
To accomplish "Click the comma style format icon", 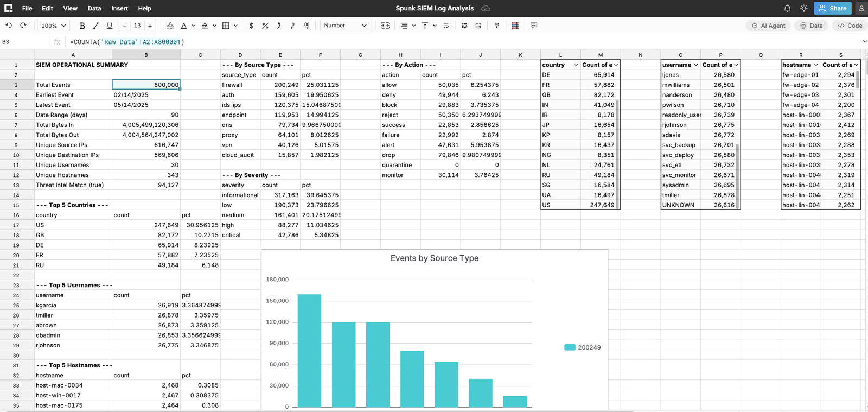I will (x=279, y=26).
